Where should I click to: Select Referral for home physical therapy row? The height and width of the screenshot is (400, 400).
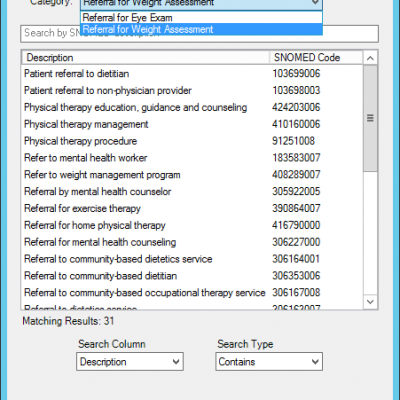tap(192, 225)
